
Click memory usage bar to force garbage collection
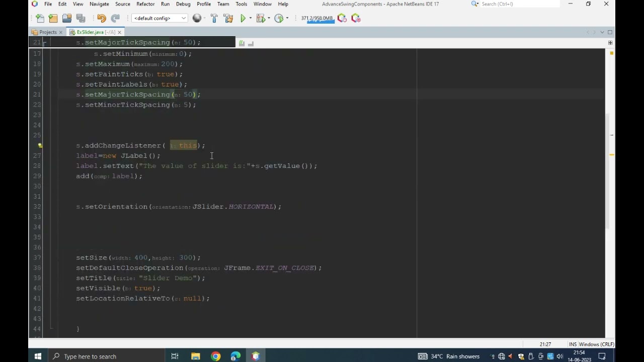coord(317,18)
